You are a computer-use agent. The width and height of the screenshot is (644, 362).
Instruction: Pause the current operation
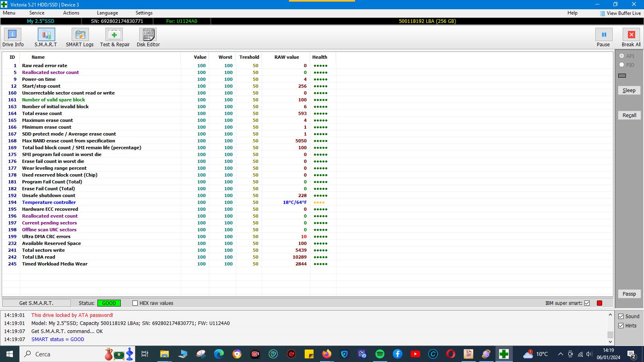tap(603, 38)
